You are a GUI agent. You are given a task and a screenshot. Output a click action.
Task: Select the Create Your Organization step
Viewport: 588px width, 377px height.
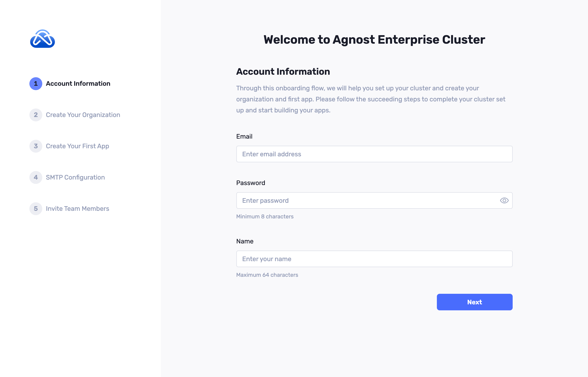pos(83,115)
